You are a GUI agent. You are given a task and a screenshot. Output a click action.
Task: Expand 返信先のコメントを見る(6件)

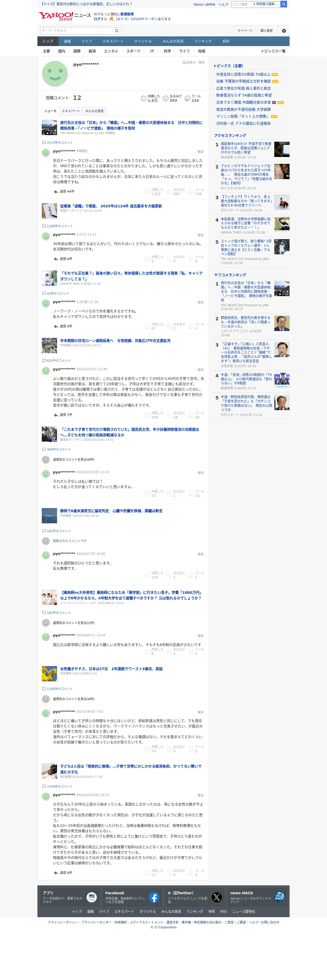73,699
